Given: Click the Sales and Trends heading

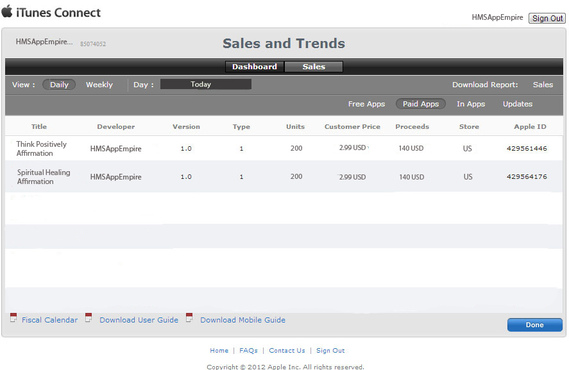Looking at the screenshot, I should (x=284, y=44).
